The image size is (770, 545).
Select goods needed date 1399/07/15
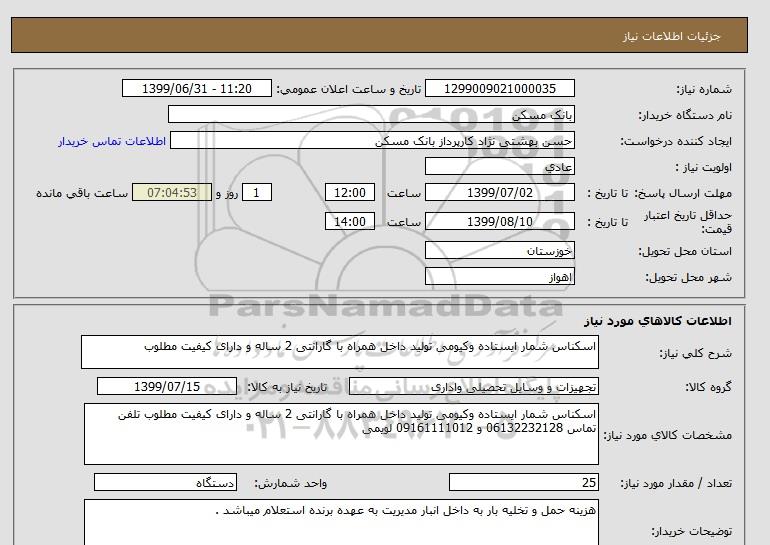pos(167,386)
